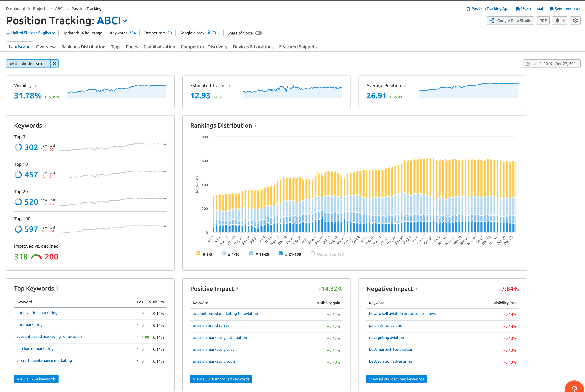Open keyword air charter marketing
Screen dimensions: 585x392
35,348
